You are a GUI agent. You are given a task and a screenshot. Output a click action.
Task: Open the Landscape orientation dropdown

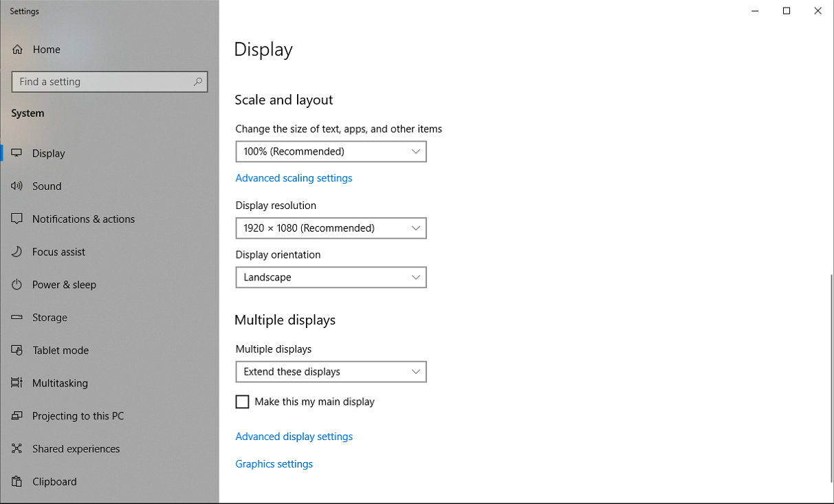point(331,277)
